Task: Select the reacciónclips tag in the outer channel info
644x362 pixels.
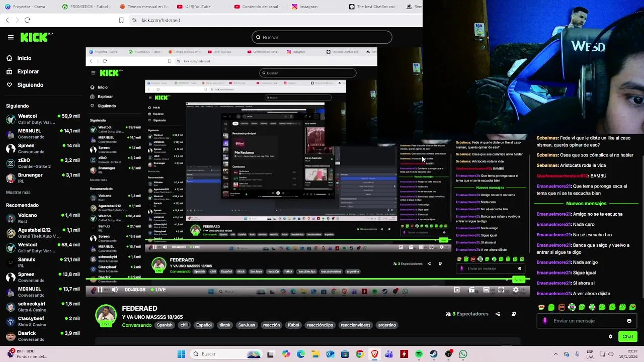Action: pyautogui.click(x=320, y=325)
